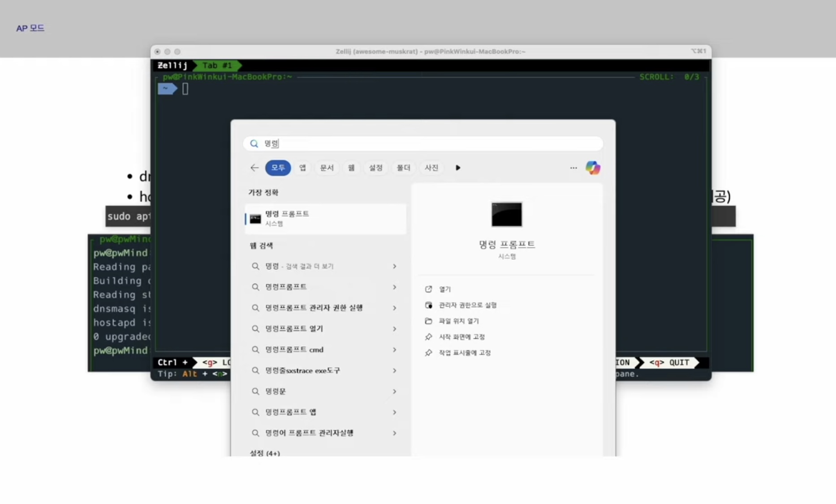
Task: Expand chevron for 명령어 프롬프트 관리자실행
Action: (395, 433)
